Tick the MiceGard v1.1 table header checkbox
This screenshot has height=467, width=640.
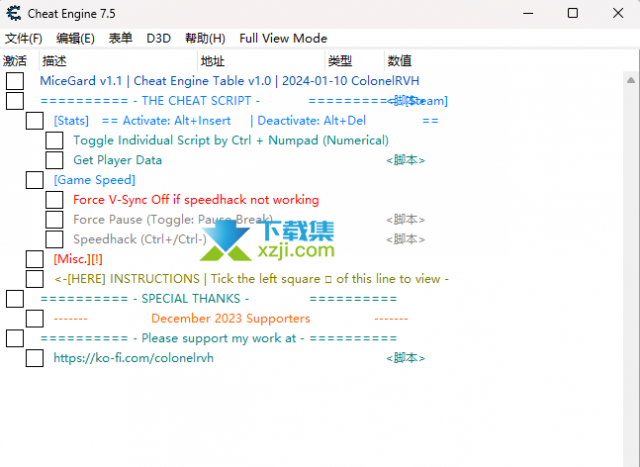[x=15, y=81]
